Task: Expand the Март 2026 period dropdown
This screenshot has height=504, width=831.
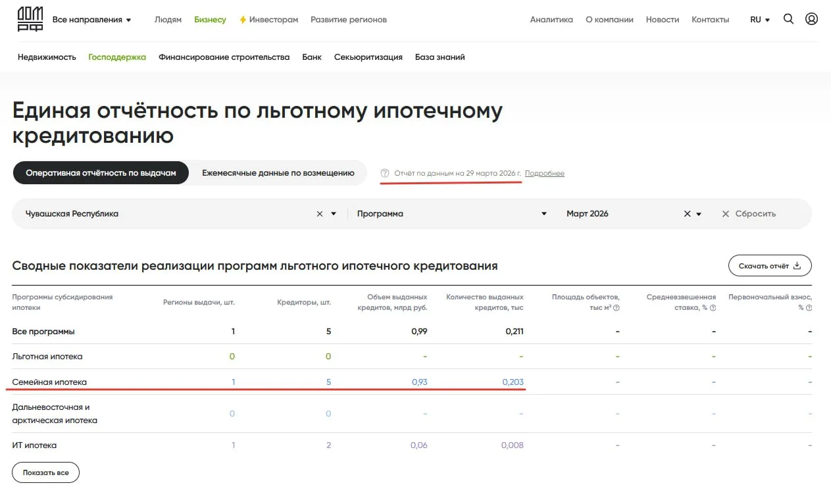Action: point(699,214)
